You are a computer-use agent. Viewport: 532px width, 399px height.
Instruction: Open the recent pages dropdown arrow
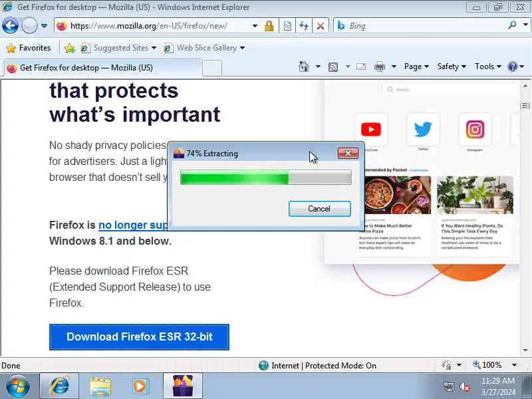coord(44,26)
